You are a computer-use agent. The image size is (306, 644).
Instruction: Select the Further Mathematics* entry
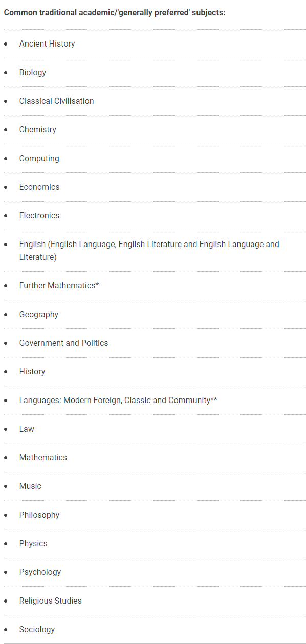tap(59, 286)
